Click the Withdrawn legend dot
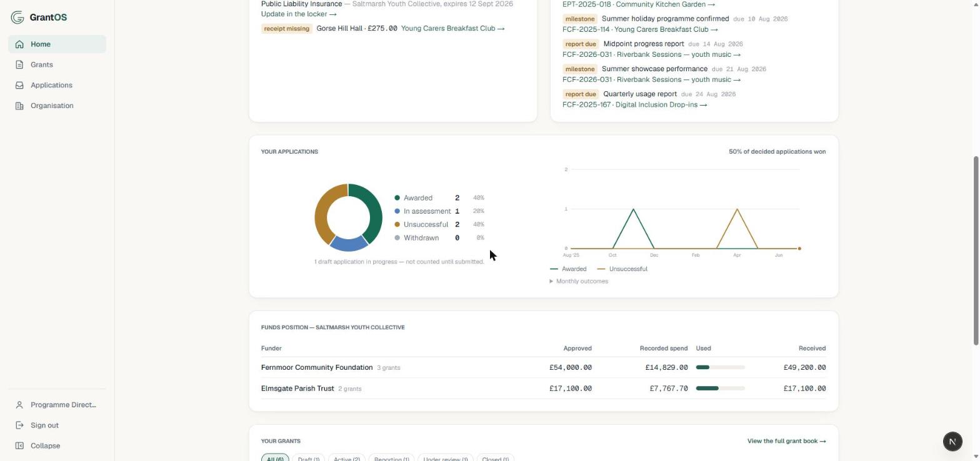Image resolution: width=980 pixels, height=461 pixels. (x=397, y=238)
